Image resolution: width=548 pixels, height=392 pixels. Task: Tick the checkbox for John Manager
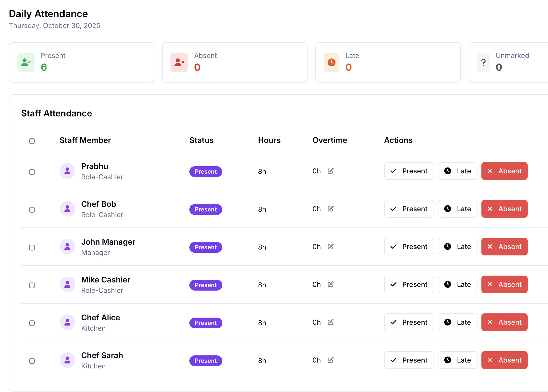click(x=32, y=248)
